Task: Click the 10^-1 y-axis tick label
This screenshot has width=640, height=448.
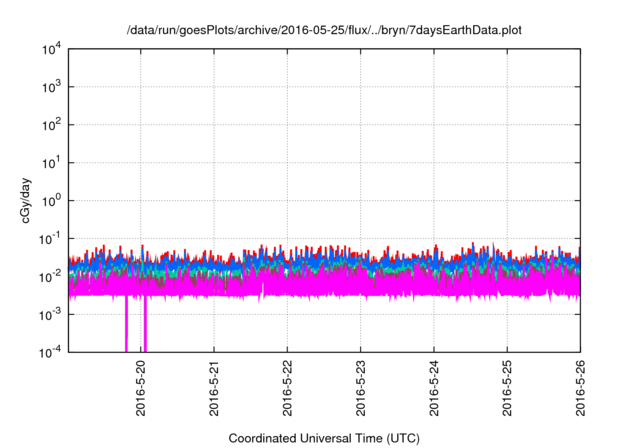Action: [50, 239]
